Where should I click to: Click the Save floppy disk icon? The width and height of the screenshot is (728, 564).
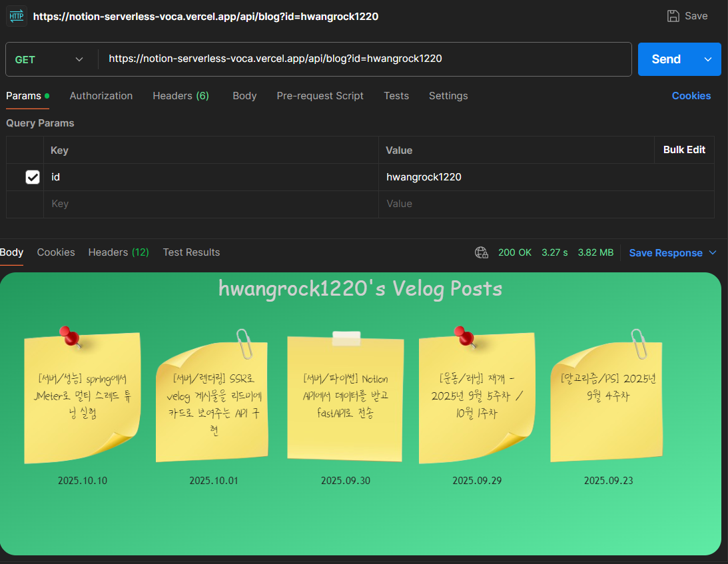(673, 16)
